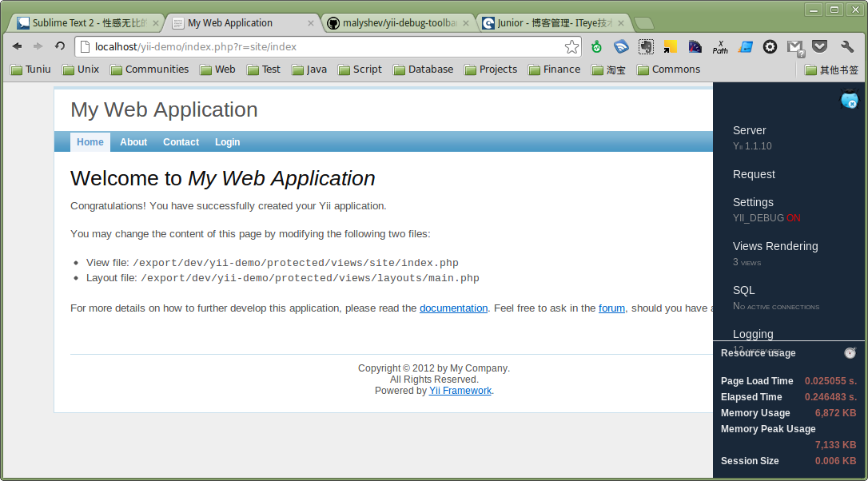
Task: Open the Yii Framework footer link
Action: coord(460,391)
